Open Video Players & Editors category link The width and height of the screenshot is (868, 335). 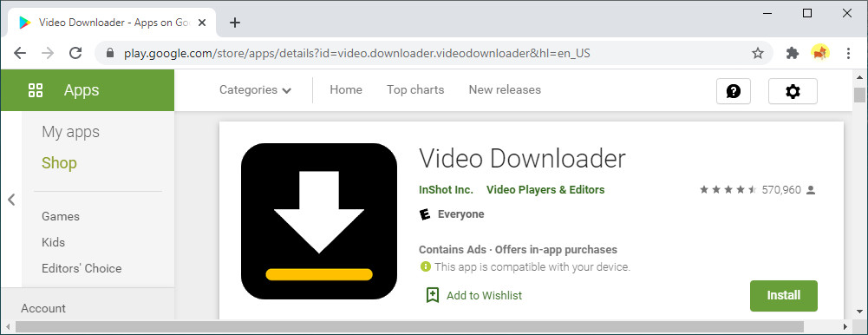click(545, 190)
